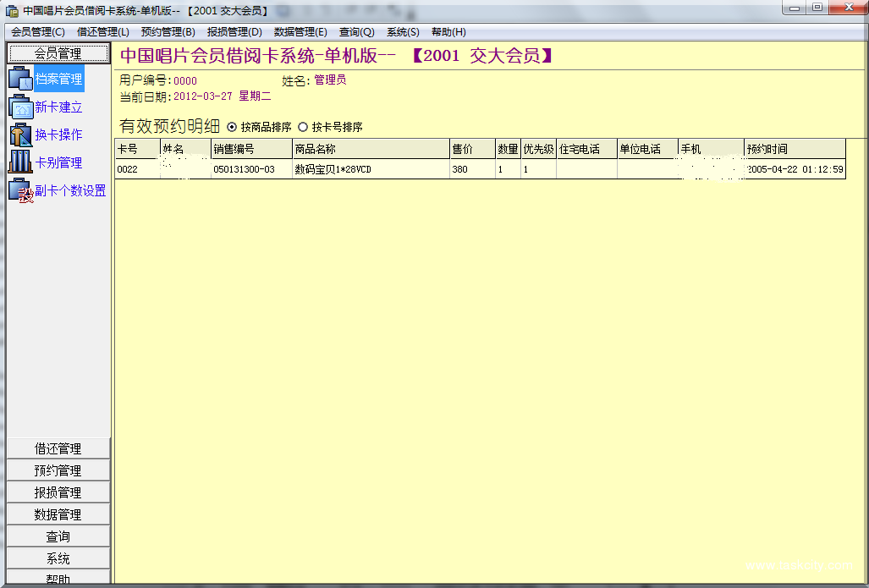Click the 档案管理 archive icon
Screen dimensions: 869x588
pos(20,80)
